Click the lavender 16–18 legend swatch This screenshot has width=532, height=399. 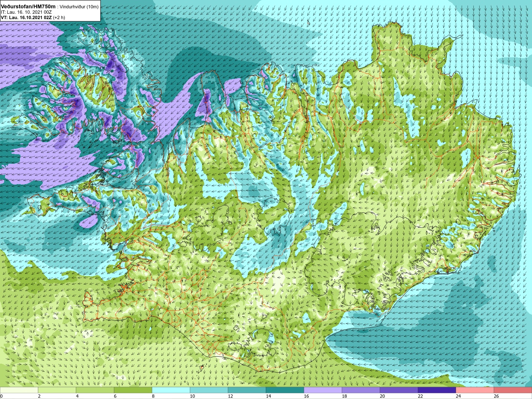pos(323,390)
